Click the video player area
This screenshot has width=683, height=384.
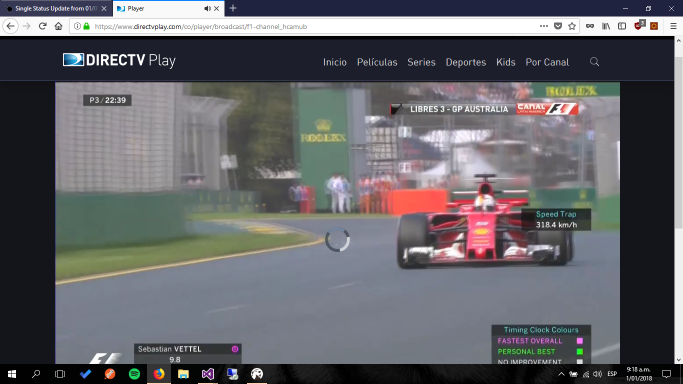point(337,223)
